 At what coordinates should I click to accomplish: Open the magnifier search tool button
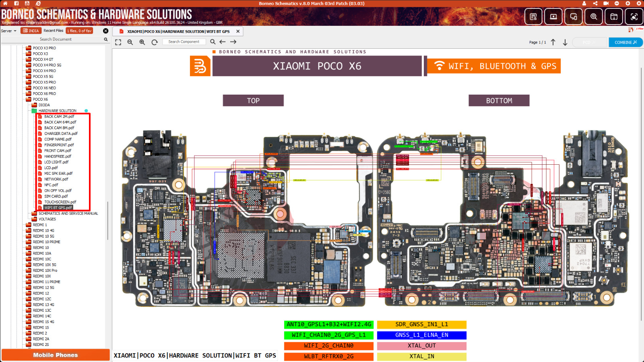pyautogui.click(x=594, y=17)
